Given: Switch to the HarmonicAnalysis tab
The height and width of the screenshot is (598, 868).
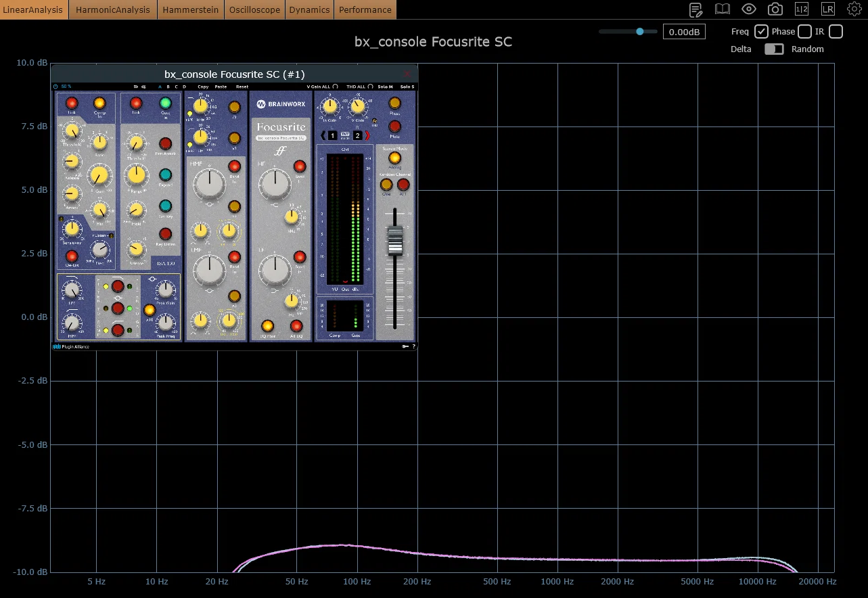Looking at the screenshot, I should pyautogui.click(x=113, y=9).
